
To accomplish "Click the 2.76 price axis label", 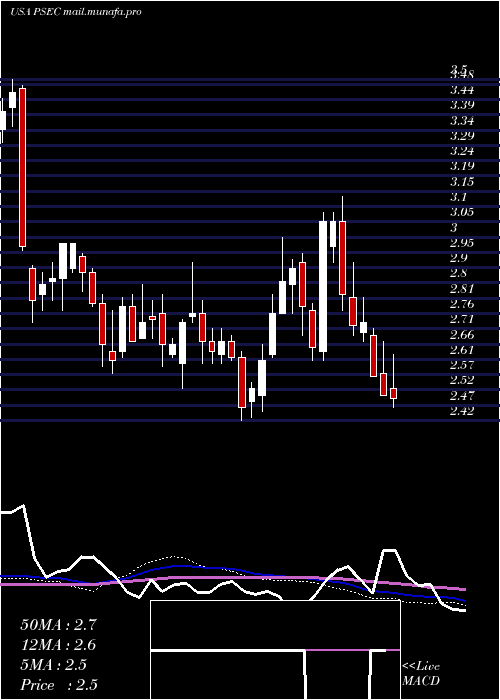I will tap(462, 304).
